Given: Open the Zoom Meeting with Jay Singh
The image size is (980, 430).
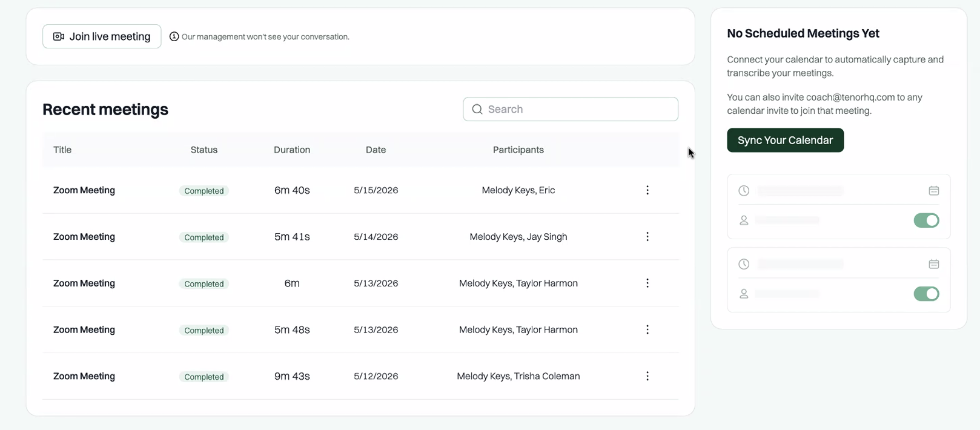Looking at the screenshot, I should [84, 237].
